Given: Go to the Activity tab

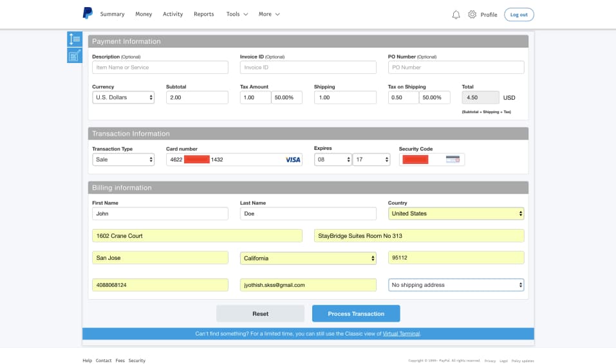Looking at the screenshot, I should click(173, 14).
